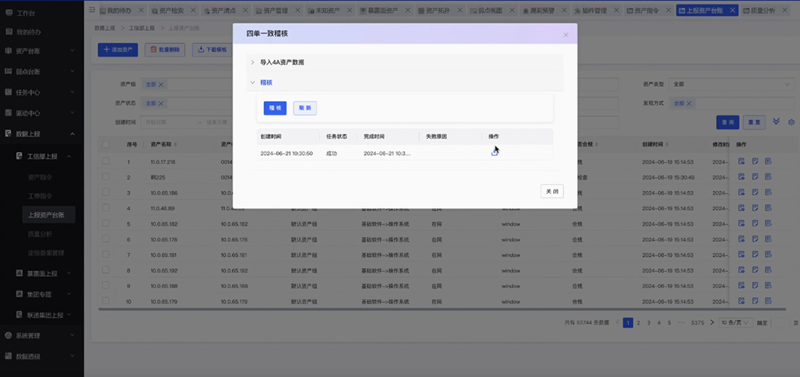Go to the next page with the arrow
Screen dimensions: 800x377
[712, 322]
